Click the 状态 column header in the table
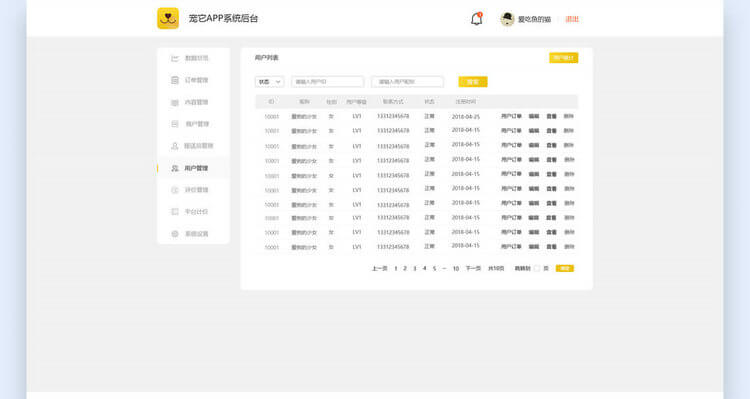The image size is (750, 399). coord(430,102)
